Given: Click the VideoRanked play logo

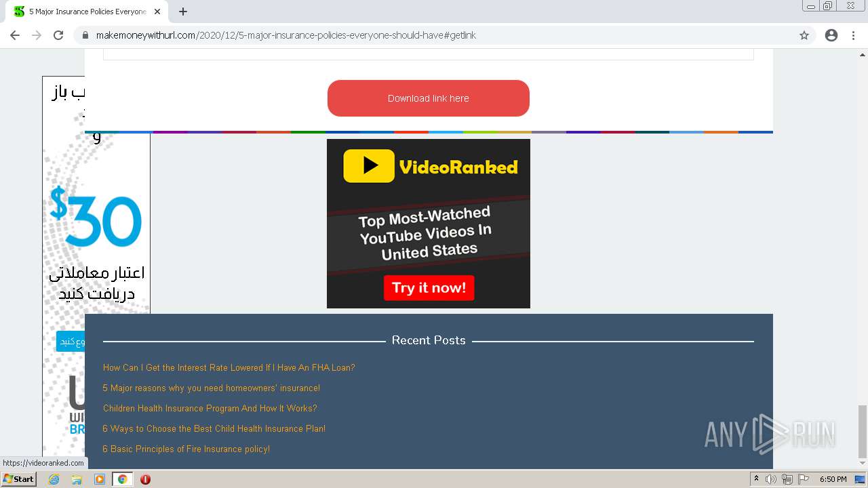Looking at the screenshot, I should pyautogui.click(x=369, y=166).
